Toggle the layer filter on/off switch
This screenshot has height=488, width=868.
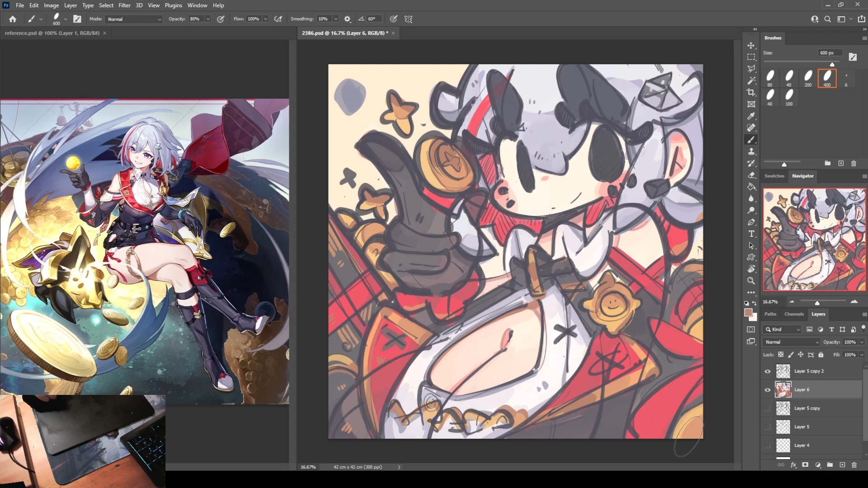tap(863, 328)
